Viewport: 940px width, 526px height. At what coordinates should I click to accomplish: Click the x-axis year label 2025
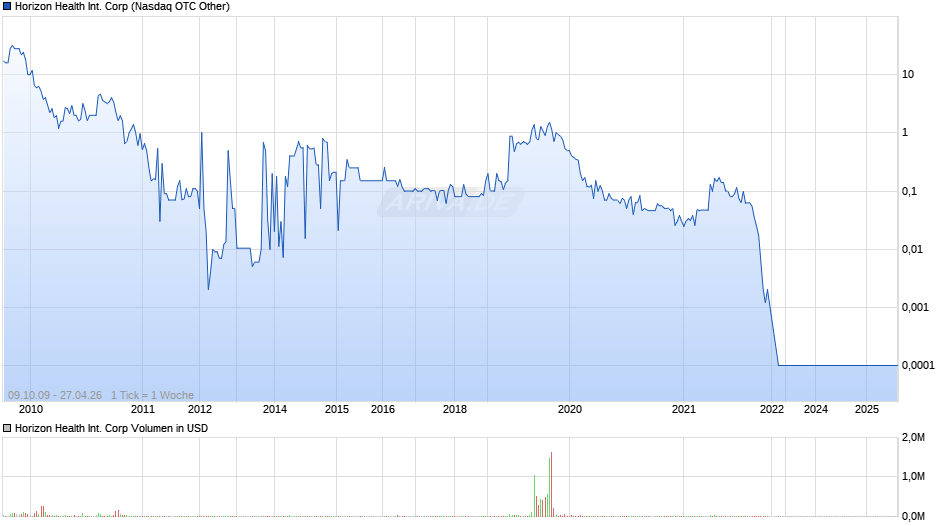point(866,409)
